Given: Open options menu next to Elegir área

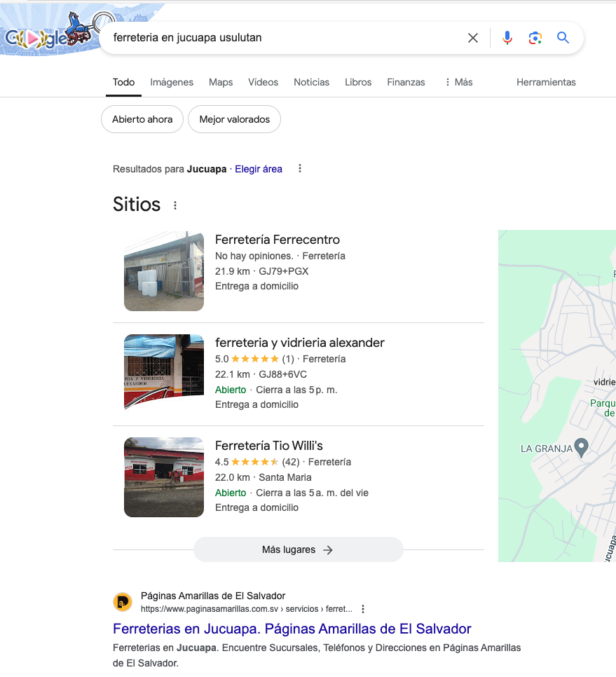Looking at the screenshot, I should click(300, 168).
